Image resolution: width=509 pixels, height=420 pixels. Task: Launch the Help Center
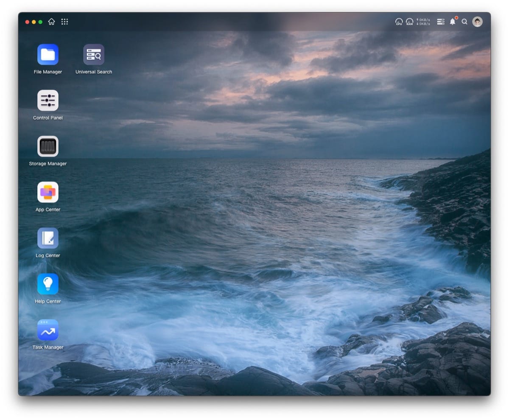47,284
